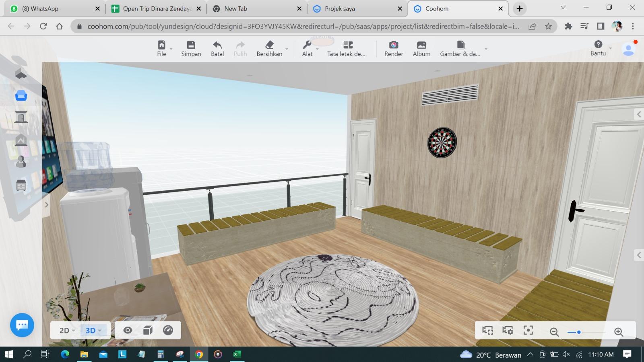Expand the Alat dropdown arrow
This screenshot has width=644, height=362.
pyautogui.click(x=317, y=49)
